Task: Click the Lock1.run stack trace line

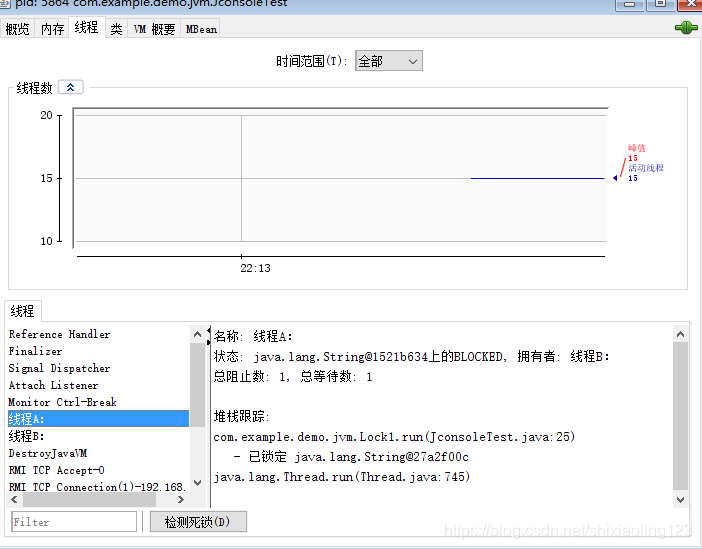Action: click(394, 437)
